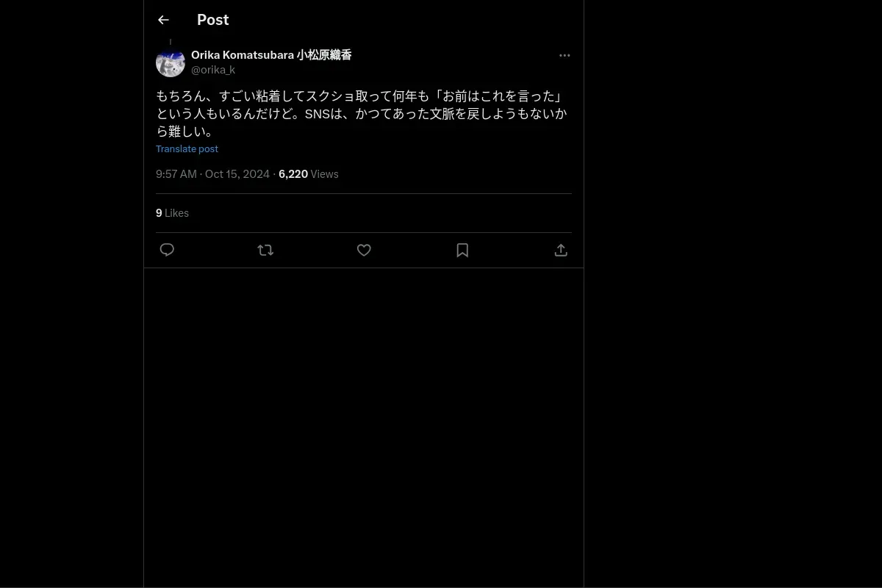Screen dimensions: 882x588
Task: Click the Oct 15, 2024 date
Action: [237, 174]
